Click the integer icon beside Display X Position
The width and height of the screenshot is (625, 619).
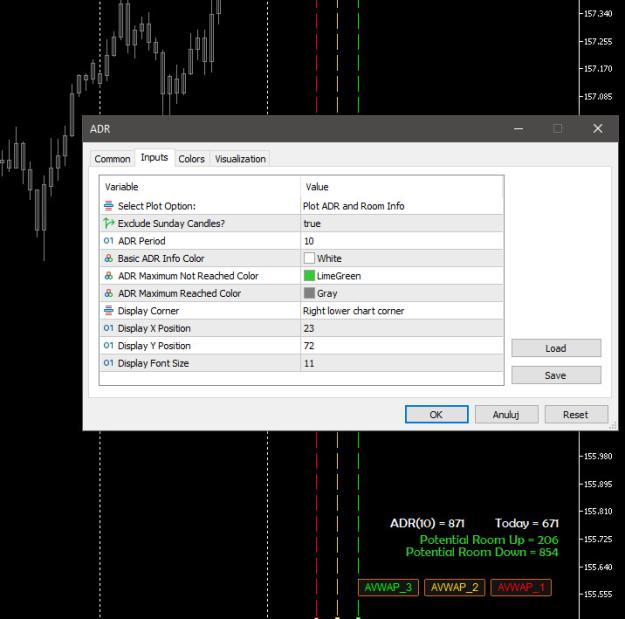108,328
